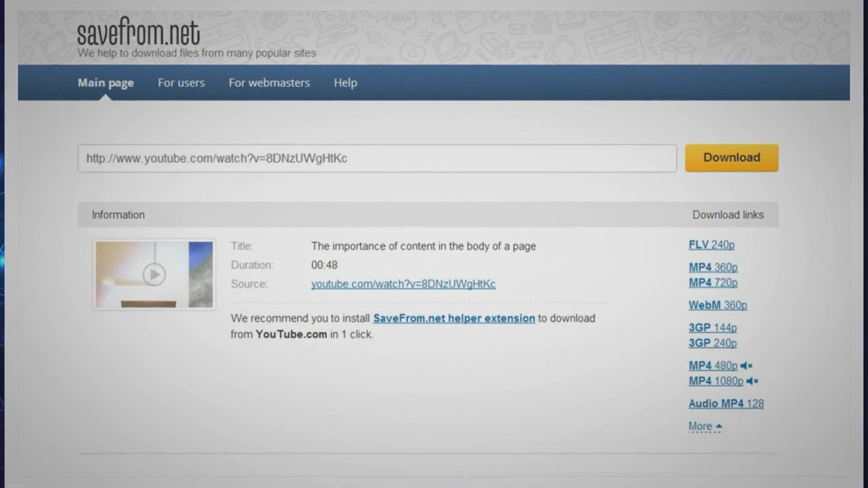This screenshot has width=868, height=488.
Task: Click the savefrom.net logo
Action: (138, 31)
